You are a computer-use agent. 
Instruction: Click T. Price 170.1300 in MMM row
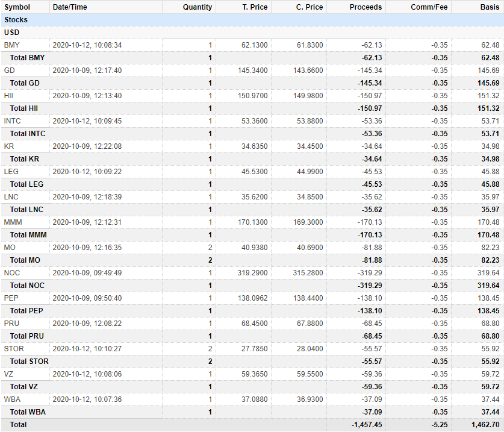coord(253,222)
